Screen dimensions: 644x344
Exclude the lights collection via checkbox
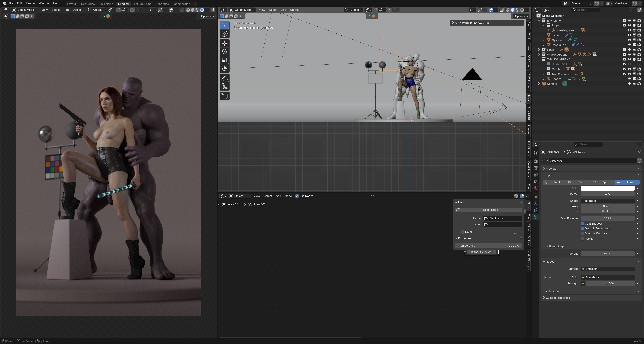pyautogui.click(x=625, y=50)
